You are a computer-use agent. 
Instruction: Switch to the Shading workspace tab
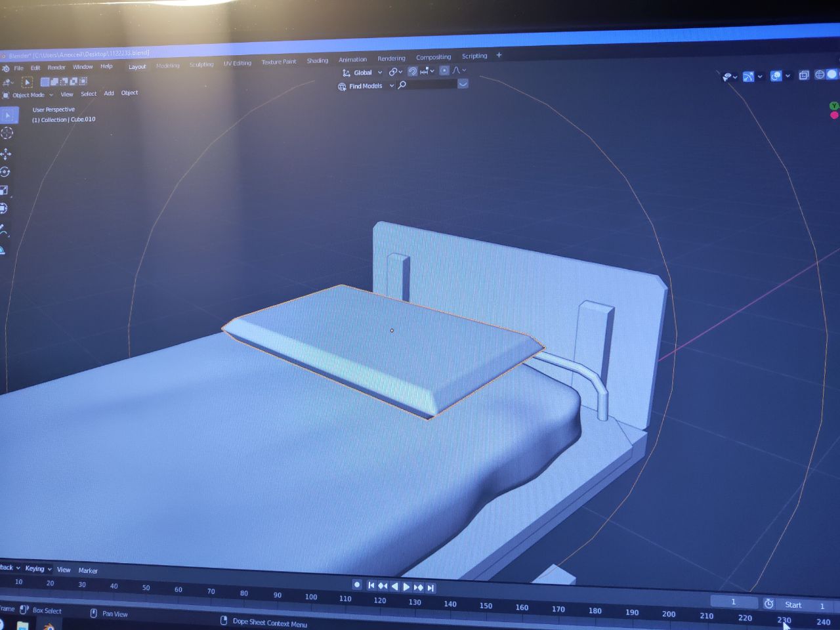coord(318,60)
